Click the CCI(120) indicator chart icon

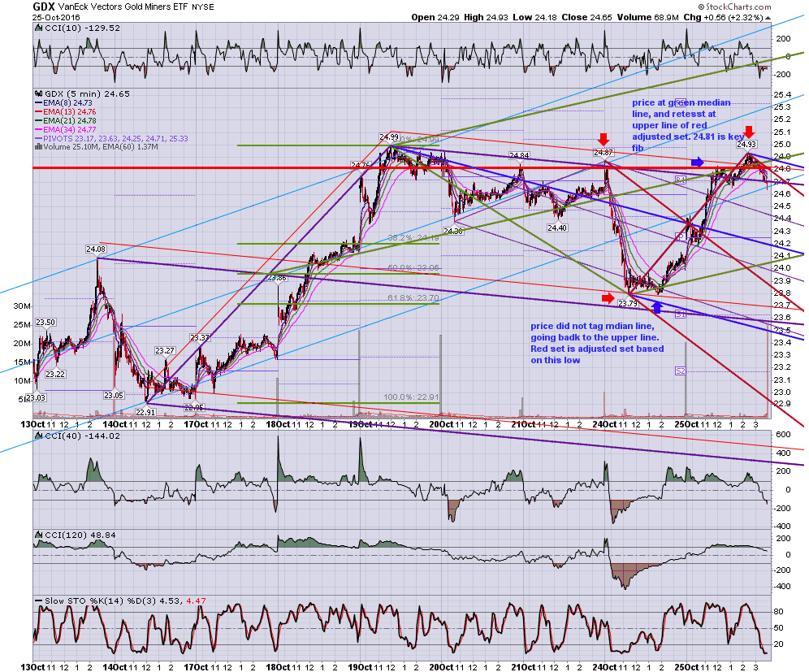coord(38,535)
